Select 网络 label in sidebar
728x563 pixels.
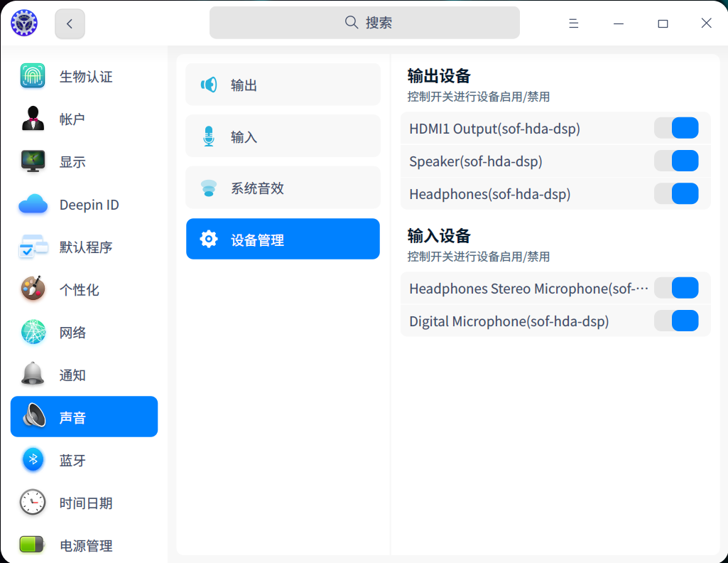pos(72,333)
